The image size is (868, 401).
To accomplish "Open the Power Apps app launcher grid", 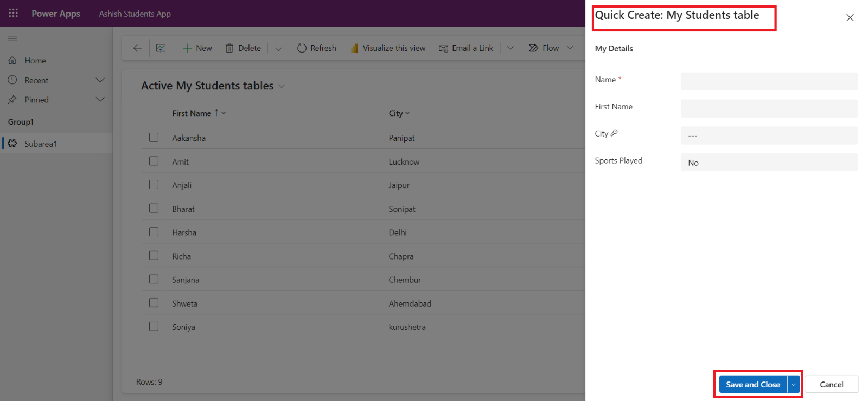I will 13,13.
